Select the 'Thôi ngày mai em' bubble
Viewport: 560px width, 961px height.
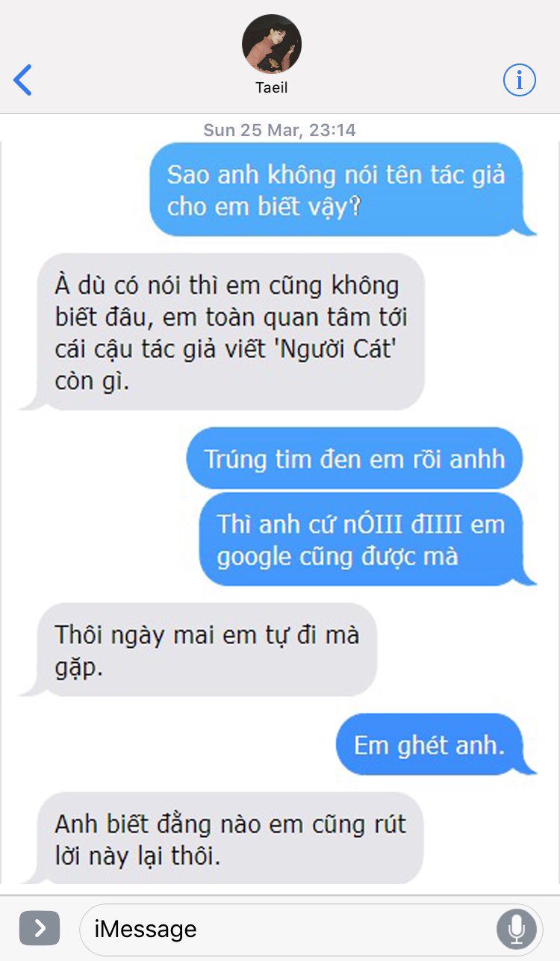(x=199, y=650)
